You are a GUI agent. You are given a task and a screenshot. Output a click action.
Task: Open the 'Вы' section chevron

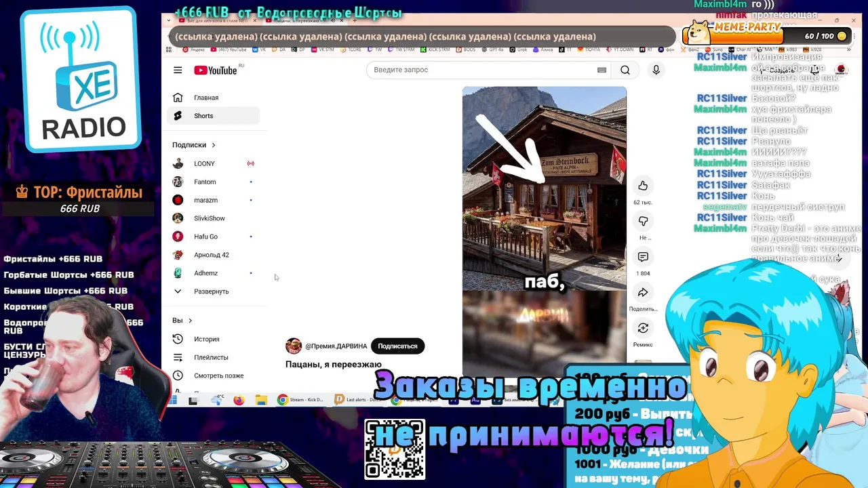tap(190, 320)
